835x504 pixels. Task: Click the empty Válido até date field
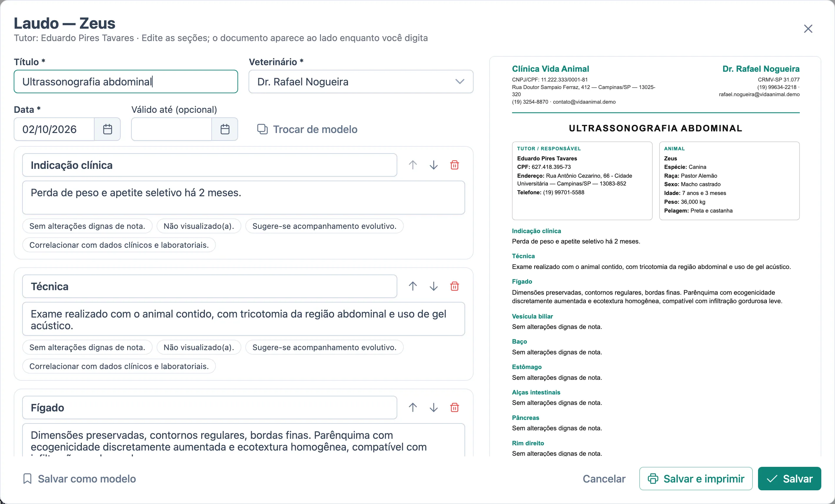pos(172,129)
